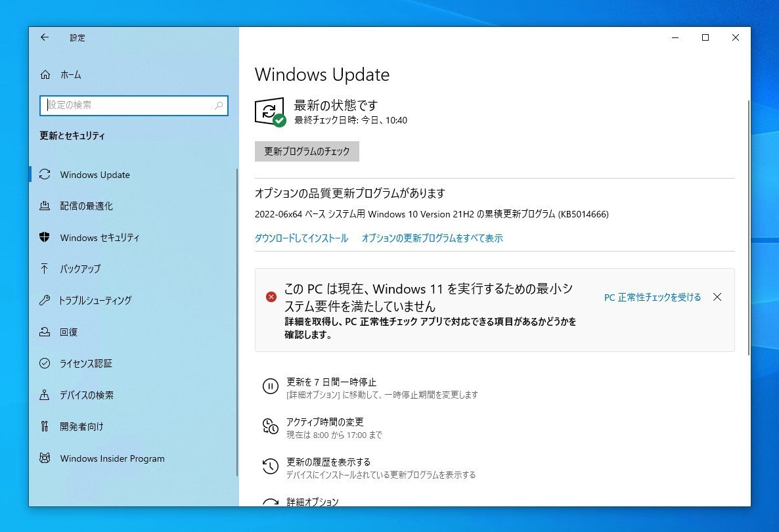779x532 pixels.
Task: Click オプションの更新プログラムをすべて表示 link
Action: 432,238
